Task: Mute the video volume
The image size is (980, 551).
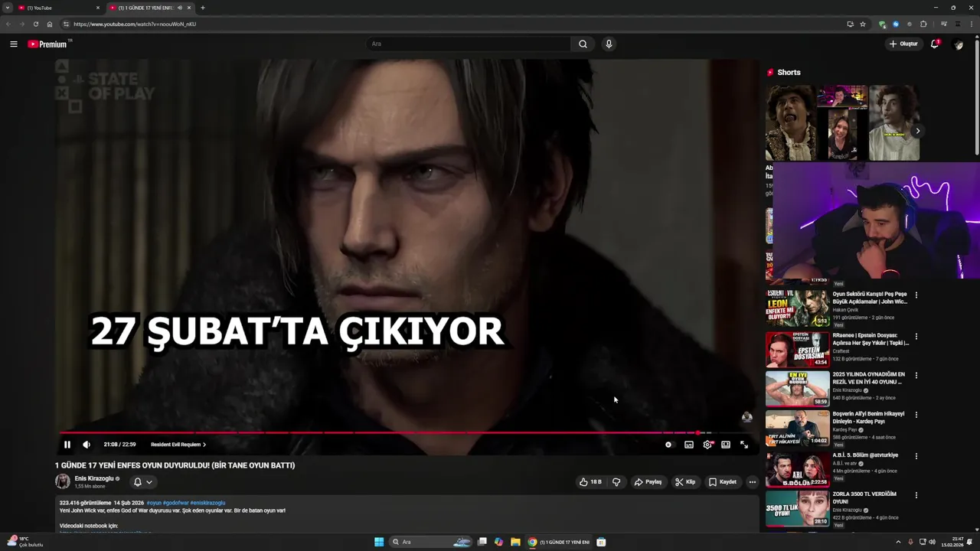Action: (87, 445)
